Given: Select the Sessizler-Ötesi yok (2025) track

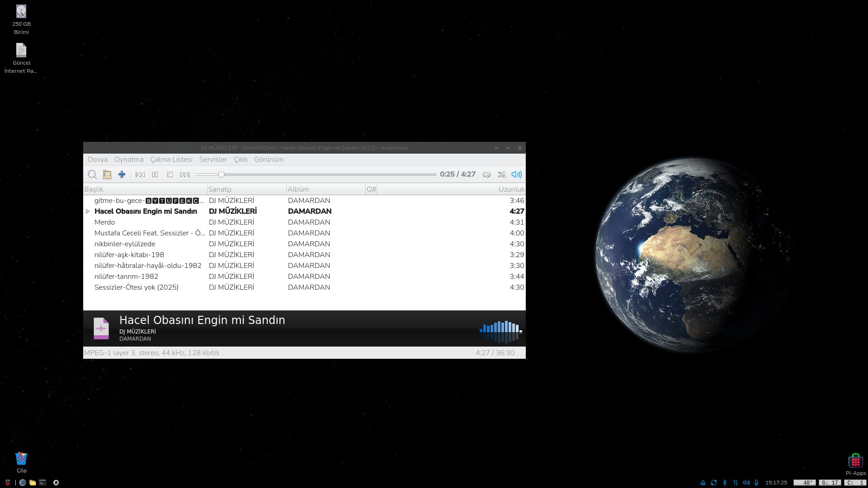Looking at the screenshot, I should click(x=137, y=287).
